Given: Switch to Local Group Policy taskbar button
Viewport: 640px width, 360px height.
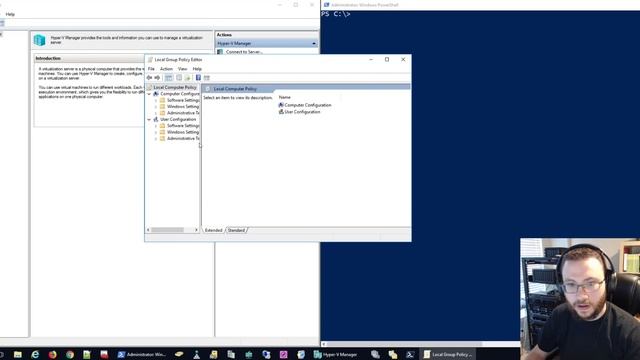Looking at the screenshot, I should (x=448, y=354).
